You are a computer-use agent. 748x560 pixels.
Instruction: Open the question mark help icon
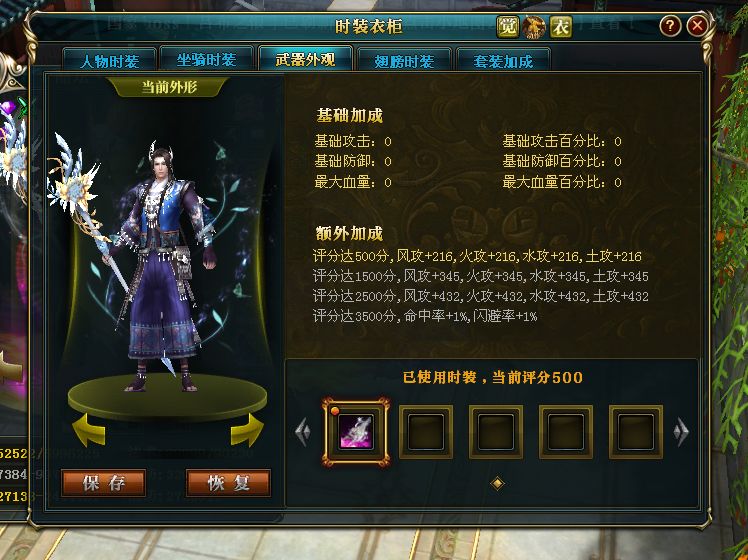[670, 26]
